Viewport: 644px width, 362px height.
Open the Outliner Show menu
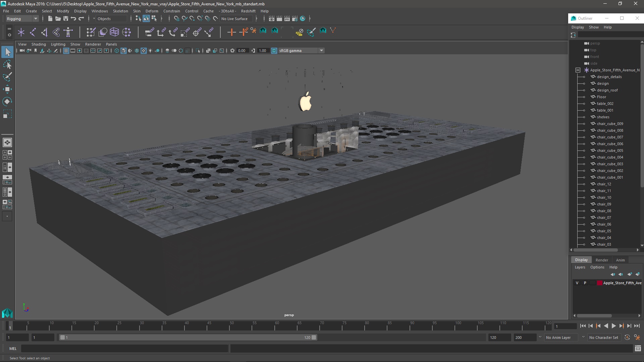pos(594,27)
